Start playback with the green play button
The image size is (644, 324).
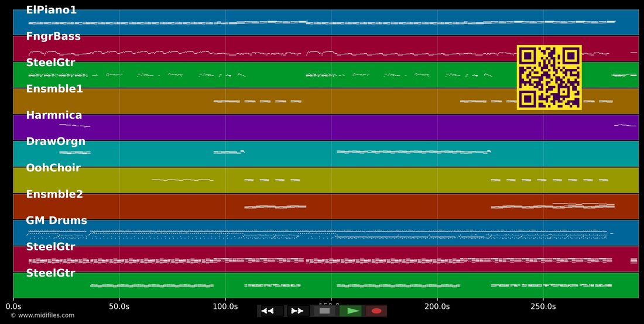(x=351, y=311)
